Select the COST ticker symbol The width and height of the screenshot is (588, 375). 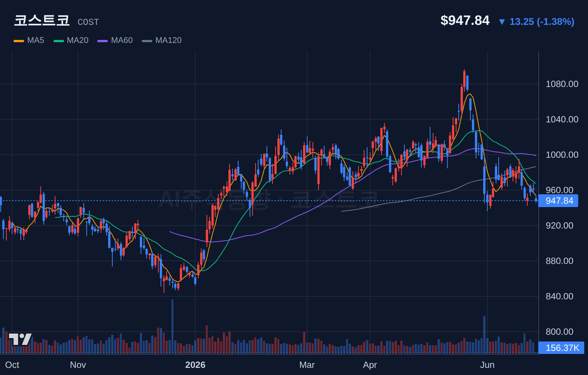[x=88, y=22]
